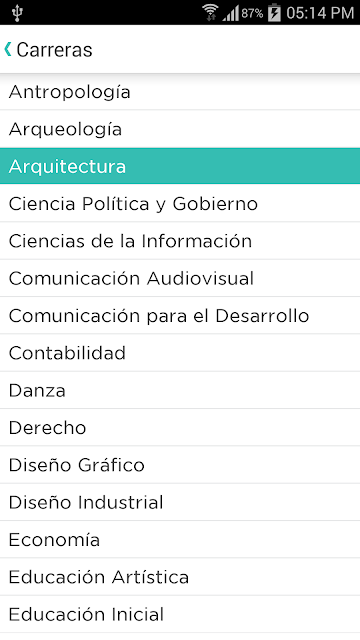The width and height of the screenshot is (360, 640).
Task: Select Economía career
Action: [x=180, y=540]
